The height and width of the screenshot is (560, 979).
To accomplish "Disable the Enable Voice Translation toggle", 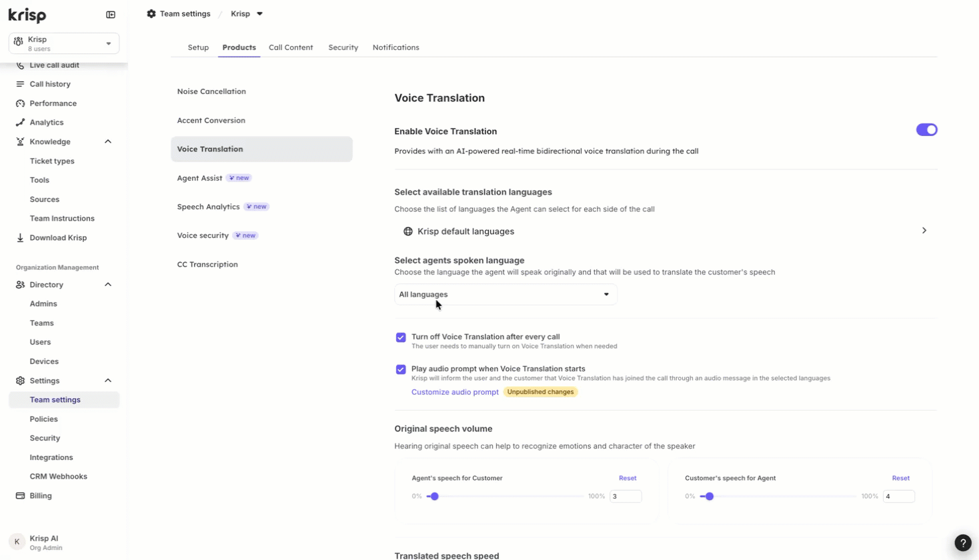I will tap(926, 130).
